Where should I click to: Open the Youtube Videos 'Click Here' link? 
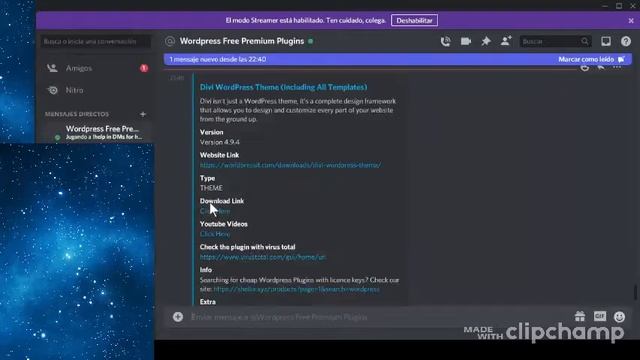[215, 234]
